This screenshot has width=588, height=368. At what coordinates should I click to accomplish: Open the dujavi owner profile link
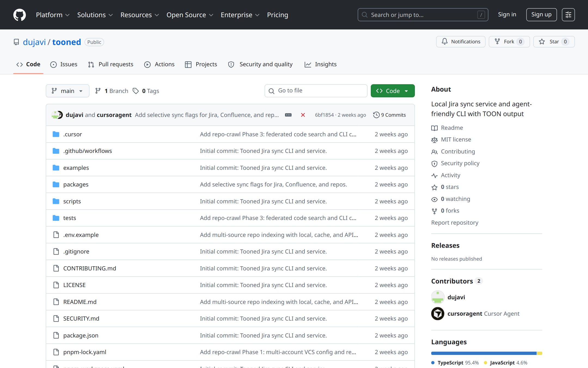click(34, 42)
